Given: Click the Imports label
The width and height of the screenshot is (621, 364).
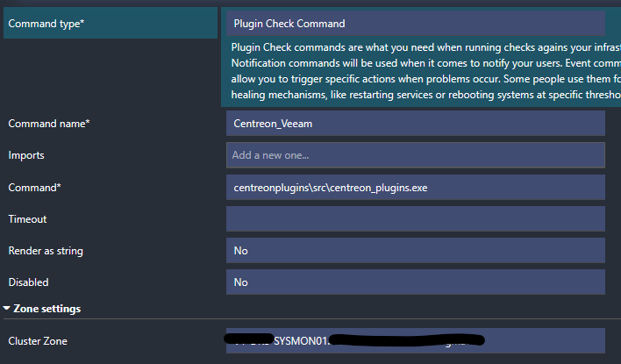Looking at the screenshot, I should [26, 155].
